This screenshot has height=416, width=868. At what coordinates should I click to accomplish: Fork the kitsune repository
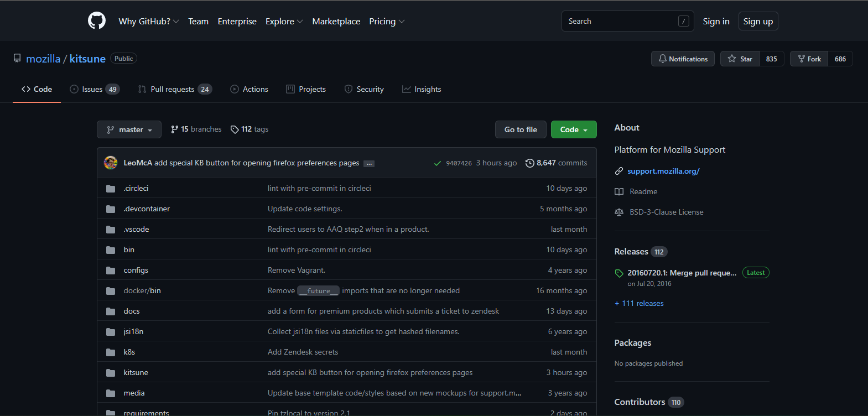809,59
